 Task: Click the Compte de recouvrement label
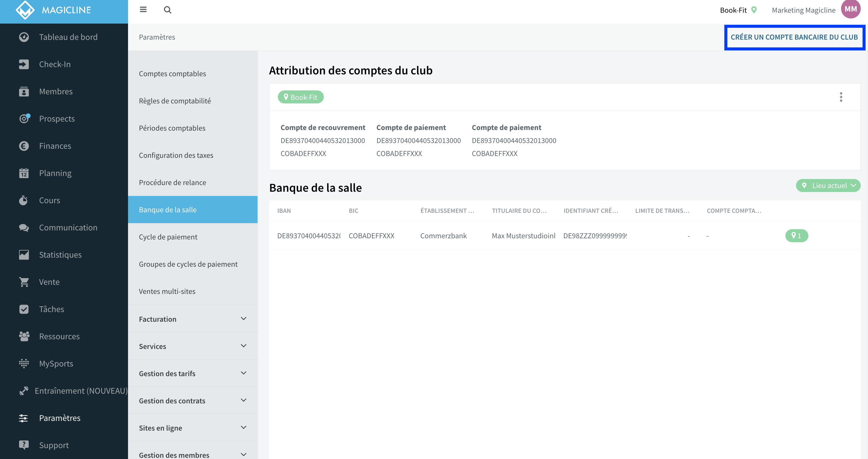(323, 128)
